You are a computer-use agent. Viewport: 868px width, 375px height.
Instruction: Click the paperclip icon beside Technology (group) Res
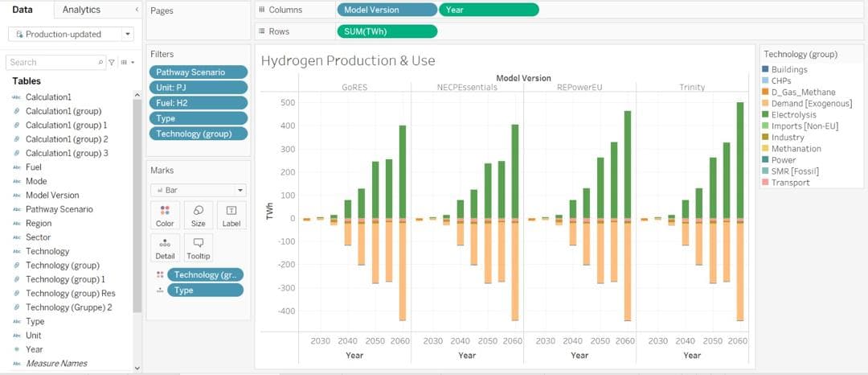tap(15, 294)
